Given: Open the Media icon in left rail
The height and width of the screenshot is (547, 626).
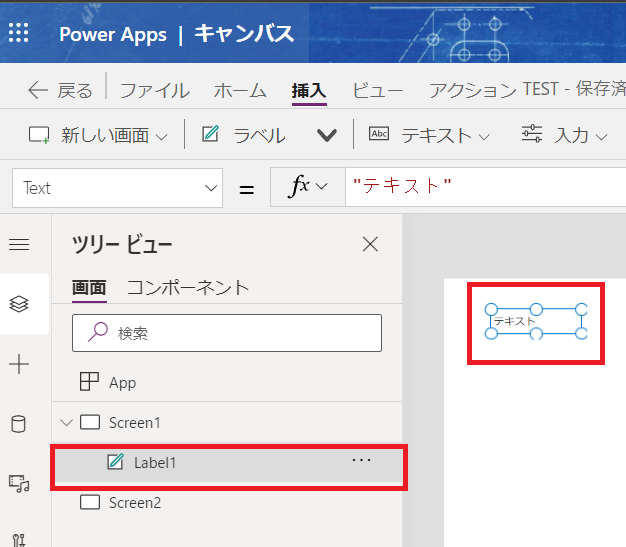Looking at the screenshot, I should tap(19, 484).
